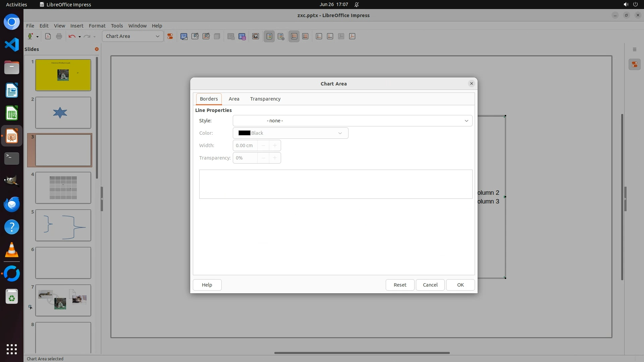
Task: Click the X Axis toolbar icon
Action: pos(319,36)
